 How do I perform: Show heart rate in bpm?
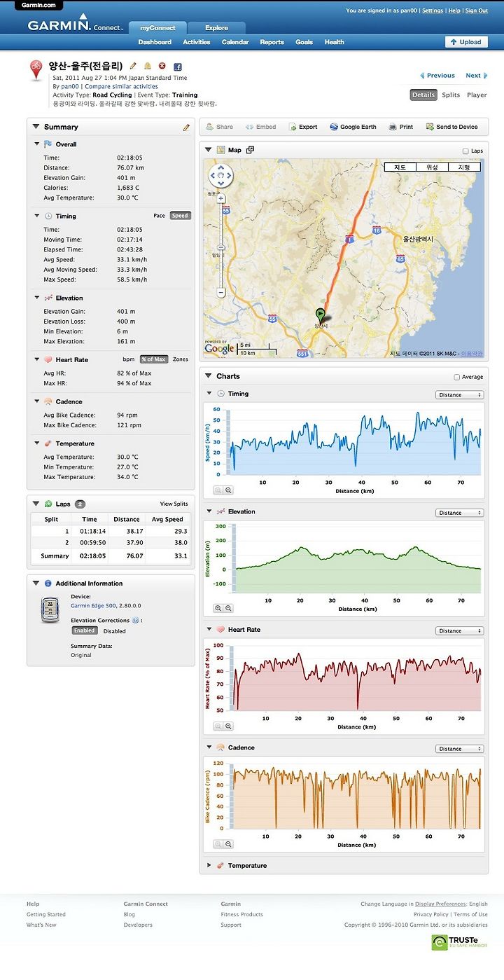point(129,359)
